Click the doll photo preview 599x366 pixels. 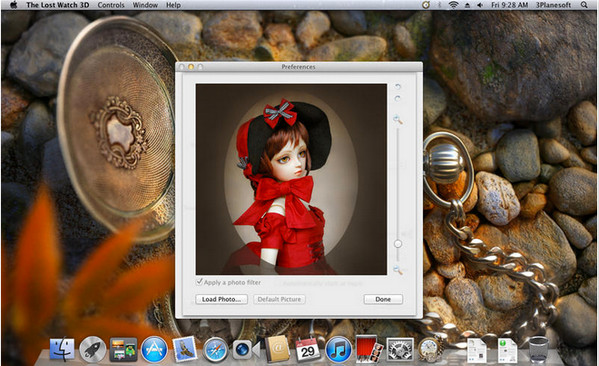coord(291,179)
